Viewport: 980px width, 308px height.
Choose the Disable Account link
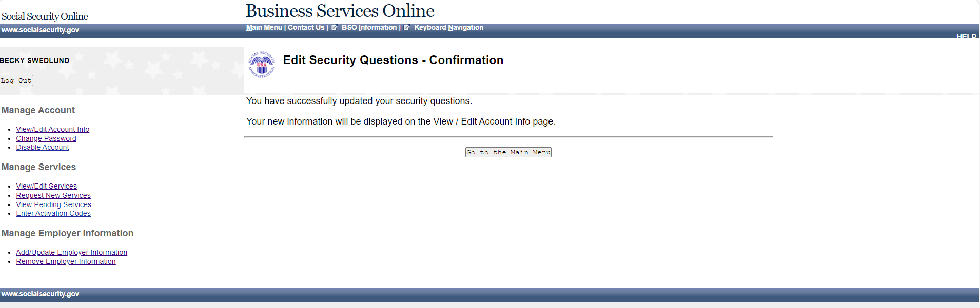click(43, 148)
